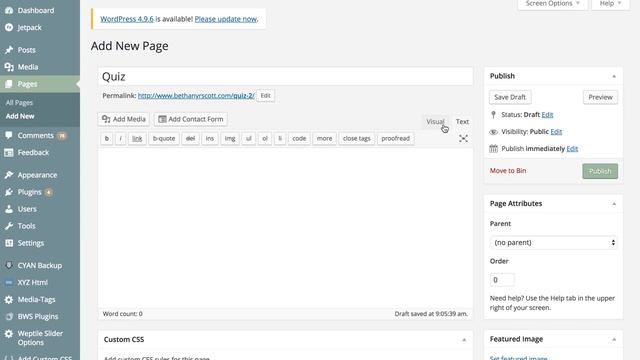Screen dimensions: 640x360
Task: Edit the Publish immediately schedule
Action: pos(572,149)
